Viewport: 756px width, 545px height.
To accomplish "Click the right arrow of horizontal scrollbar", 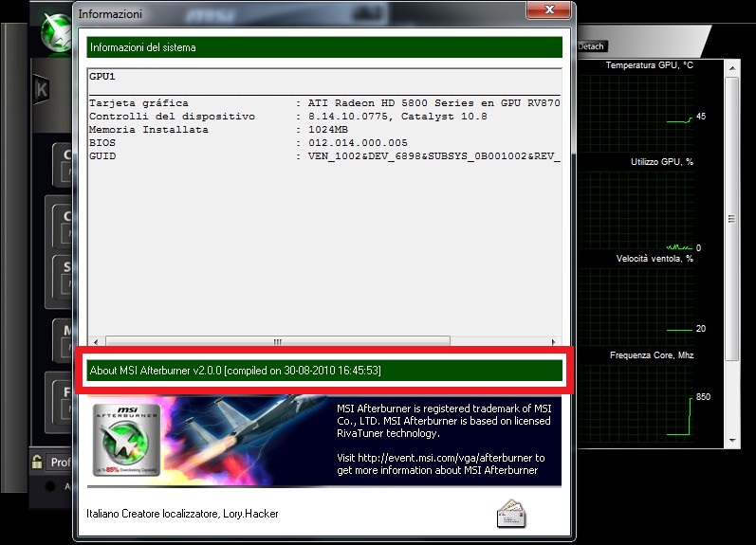I will pyautogui.click(x=554, y=341).
